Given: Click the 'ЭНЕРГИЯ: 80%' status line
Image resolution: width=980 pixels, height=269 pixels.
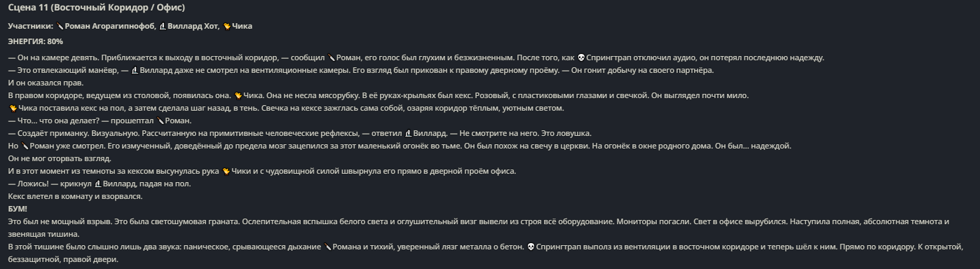Looking at the screenshot, I should [36, 42].
